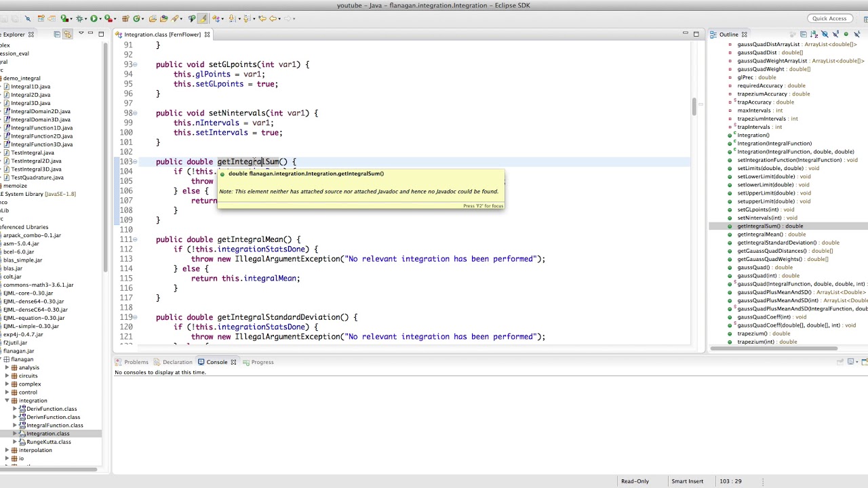Collapse the setGLpoints method fold marker
The width and height of the screenshot is (868, 488).
[135, 64]
